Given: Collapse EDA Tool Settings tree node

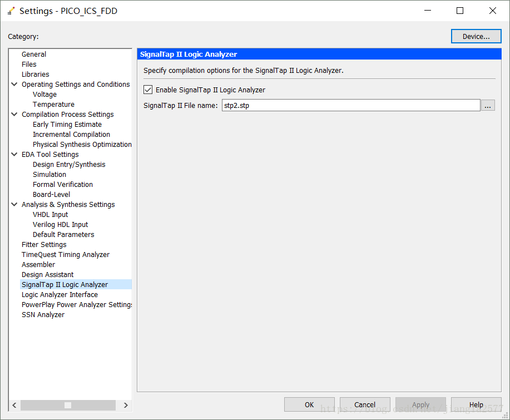Looking at the screenshot, I should coord(14,154).
